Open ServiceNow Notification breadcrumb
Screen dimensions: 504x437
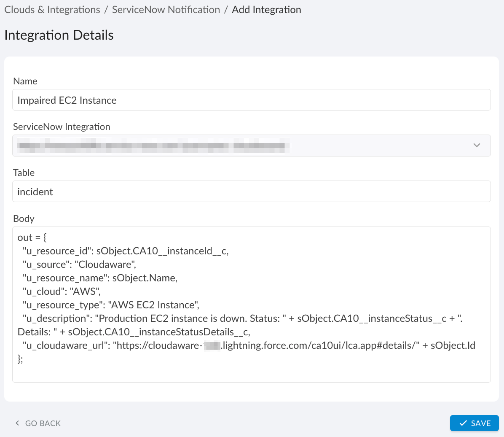tap(166, 10)
